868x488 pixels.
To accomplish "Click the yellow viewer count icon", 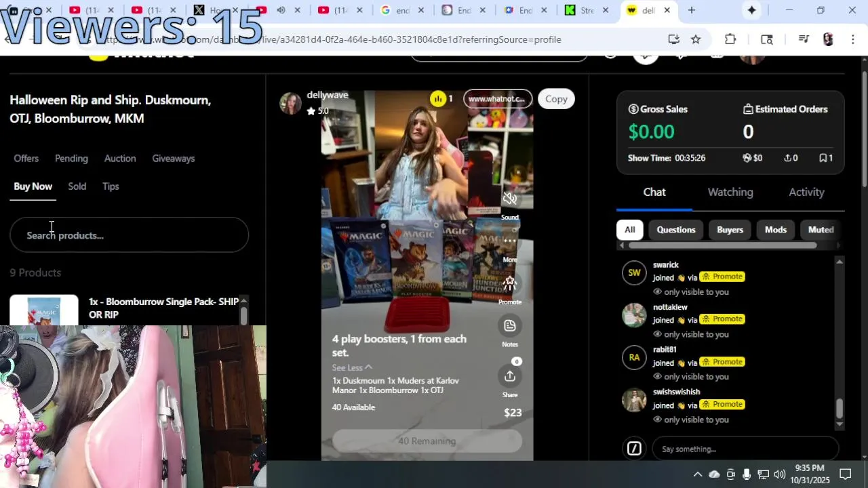I will [x=438, y=99].
